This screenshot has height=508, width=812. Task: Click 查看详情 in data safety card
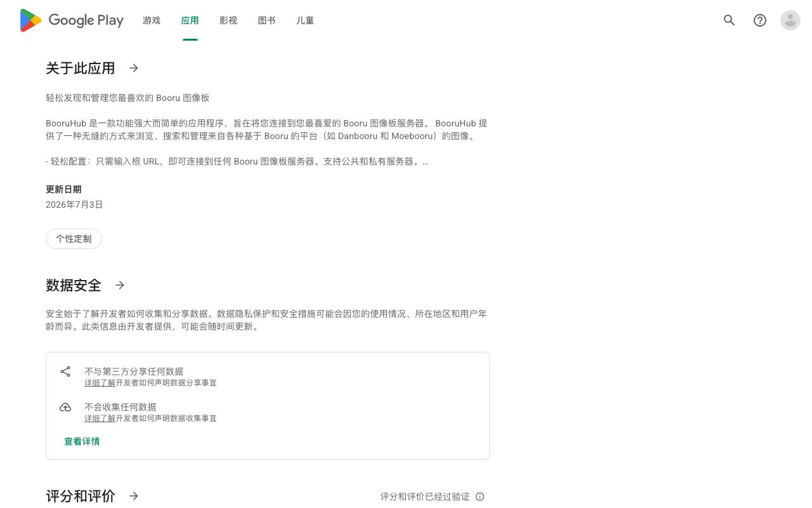(82, 441)
